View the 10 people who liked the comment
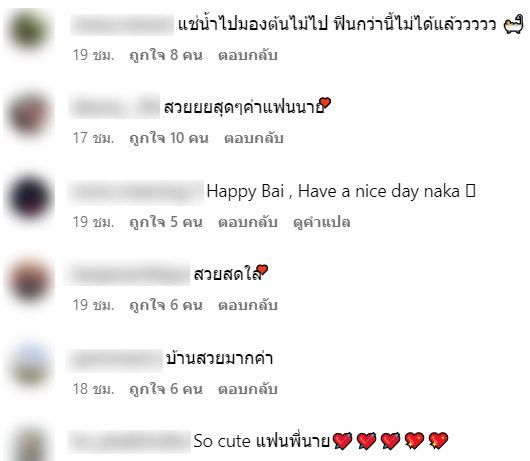 click(x=169, y=138)
